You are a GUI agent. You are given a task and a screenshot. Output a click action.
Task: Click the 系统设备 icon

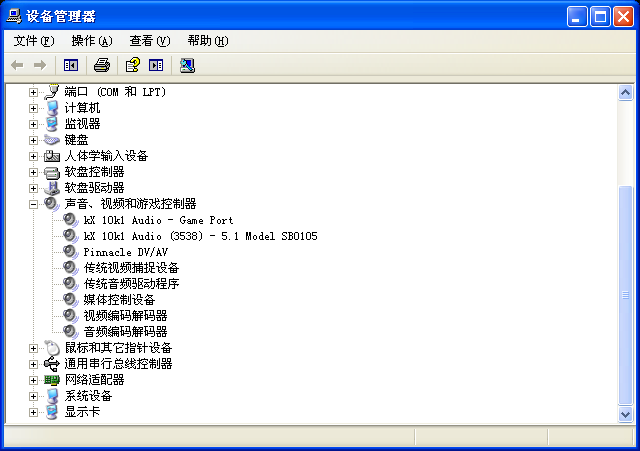(52, 396)
